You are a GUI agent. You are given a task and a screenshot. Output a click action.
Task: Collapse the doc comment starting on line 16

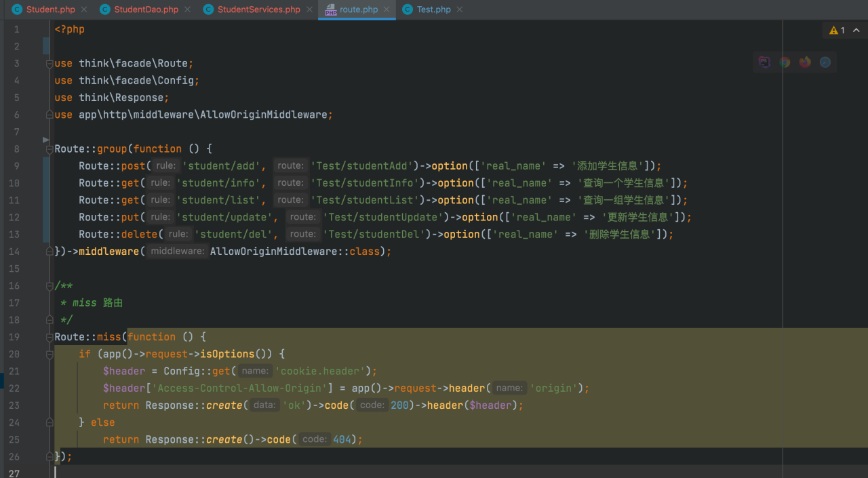click(49, 285)
